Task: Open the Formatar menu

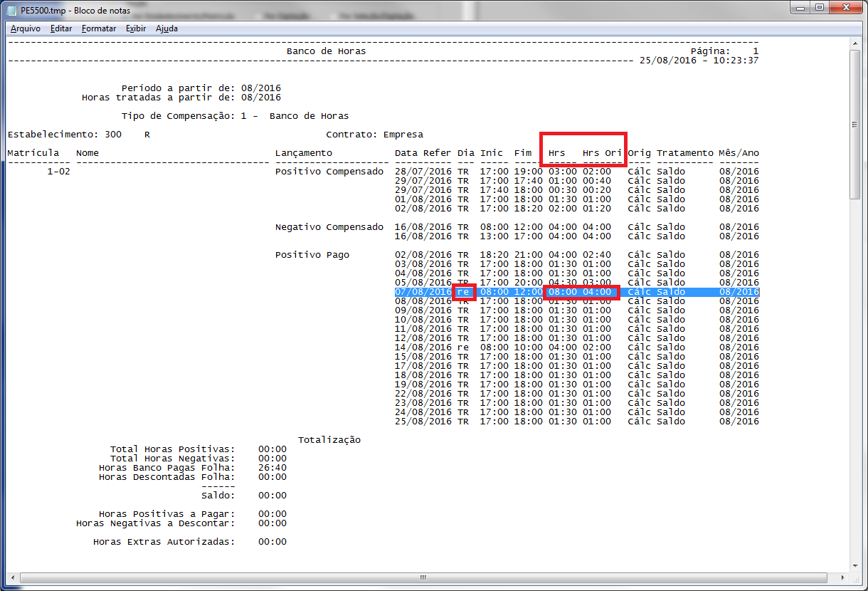Action: (99, 28)
